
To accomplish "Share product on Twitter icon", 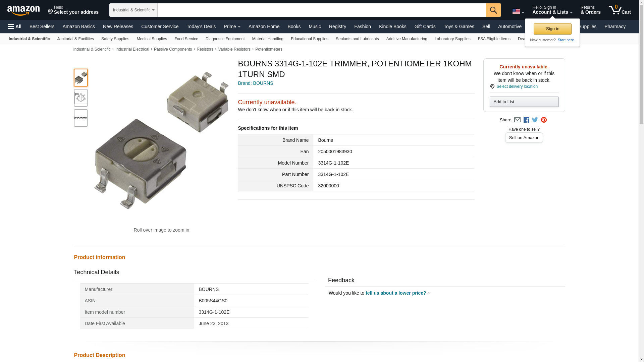I will pyautogui.click(x=535, y=120).
